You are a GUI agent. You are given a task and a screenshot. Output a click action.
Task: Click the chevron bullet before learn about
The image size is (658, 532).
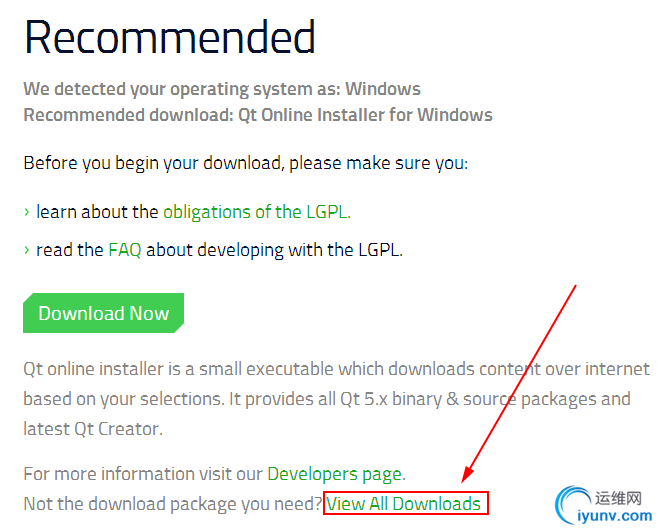pyautogui.click(x=27, y=212)
